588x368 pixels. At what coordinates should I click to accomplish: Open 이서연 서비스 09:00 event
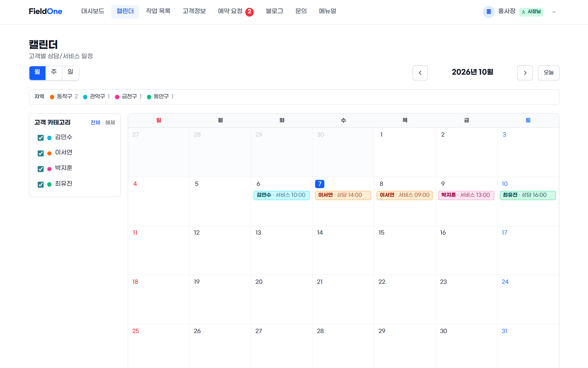[404, 195]
